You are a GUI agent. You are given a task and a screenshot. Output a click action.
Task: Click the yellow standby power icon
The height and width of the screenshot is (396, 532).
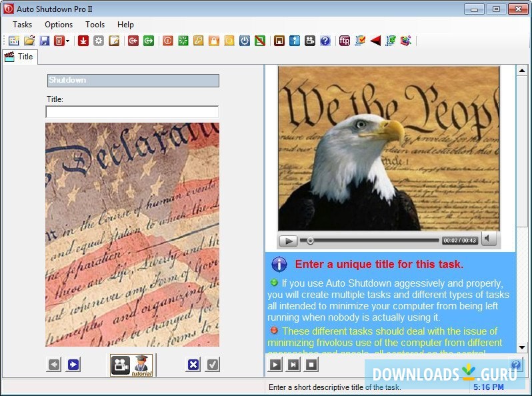(229, 41)
